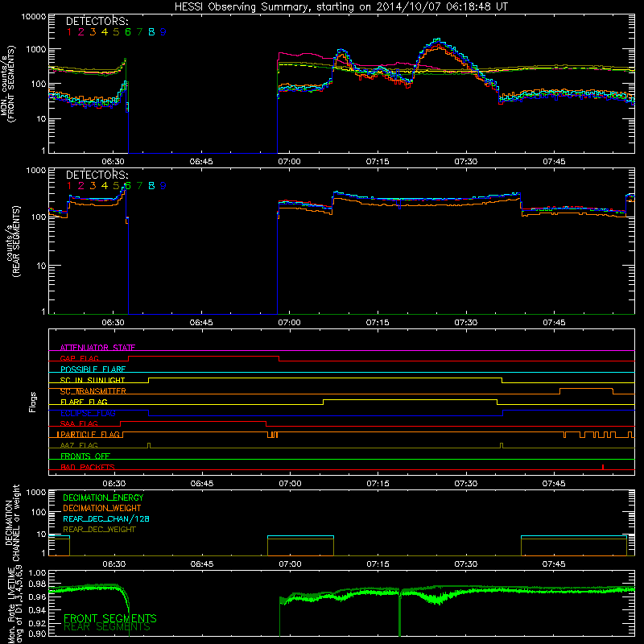644x644 pixels.
Task: Click the HESSI Observing Summary title text
Action: tap(341, 7)
